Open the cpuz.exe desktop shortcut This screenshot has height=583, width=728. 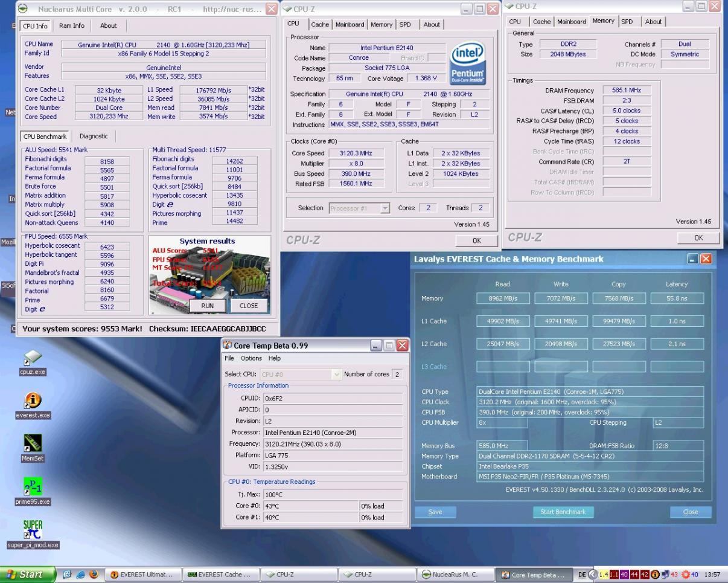pos(33,362)
